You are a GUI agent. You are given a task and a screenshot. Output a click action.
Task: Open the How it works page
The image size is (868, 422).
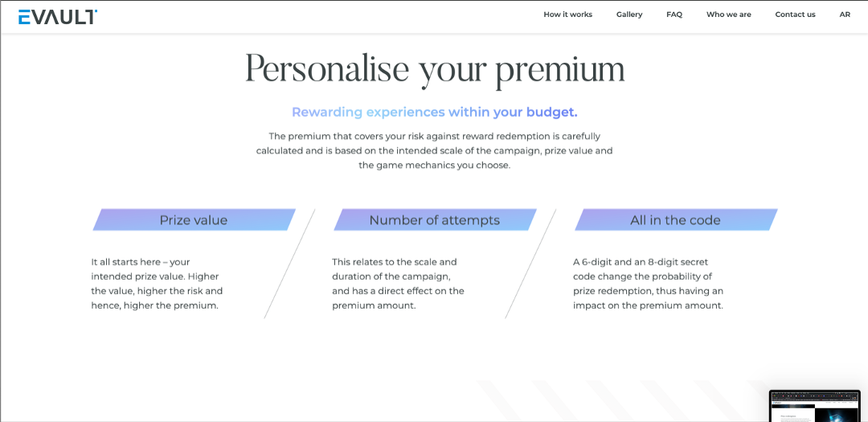(x=567, y=14)
